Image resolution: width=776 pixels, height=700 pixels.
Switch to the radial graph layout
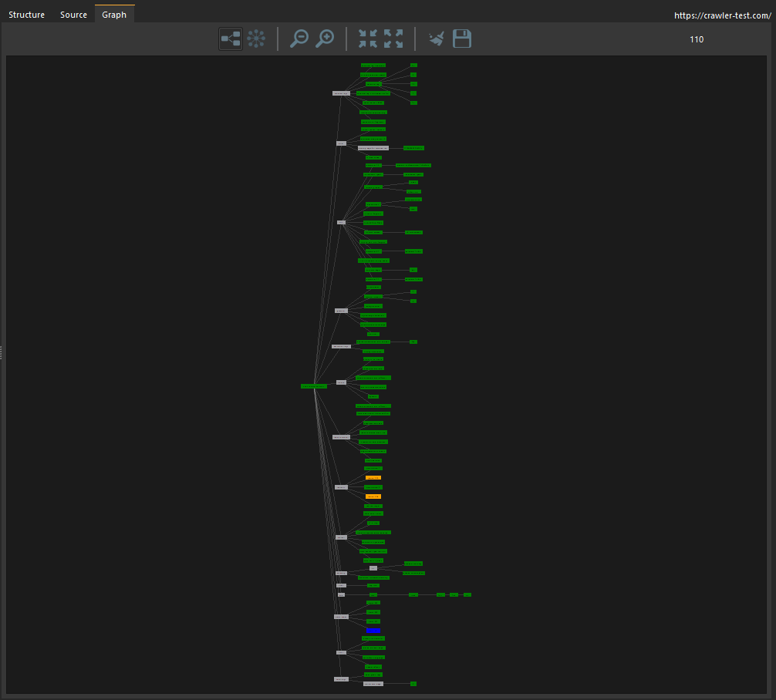coord(256,39)
